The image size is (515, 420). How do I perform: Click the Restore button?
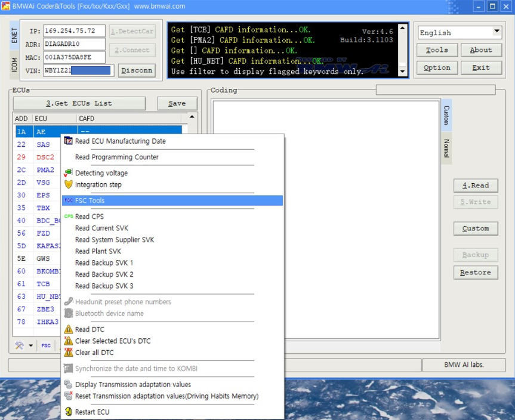pyautogui.click(x=476, y=272)
